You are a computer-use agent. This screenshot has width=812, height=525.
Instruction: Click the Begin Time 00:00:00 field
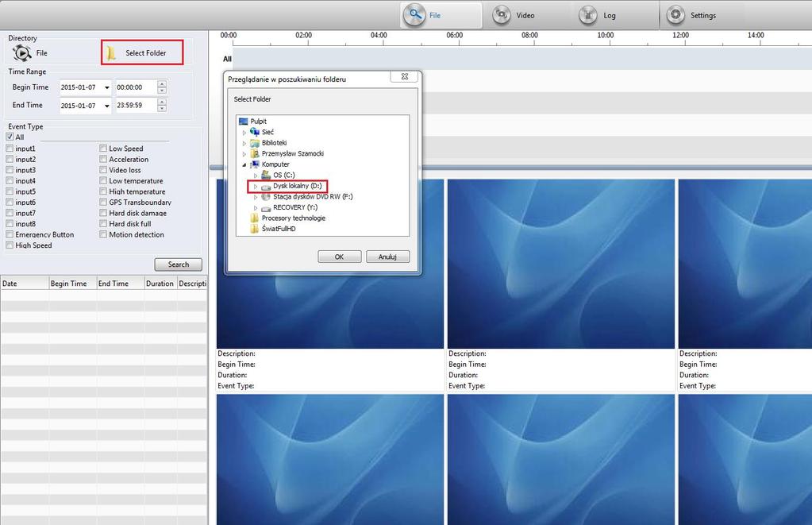coord(135,87)
